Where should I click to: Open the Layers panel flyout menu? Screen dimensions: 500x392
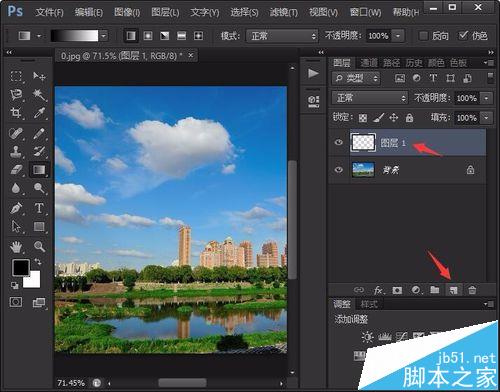coord(489,62)
